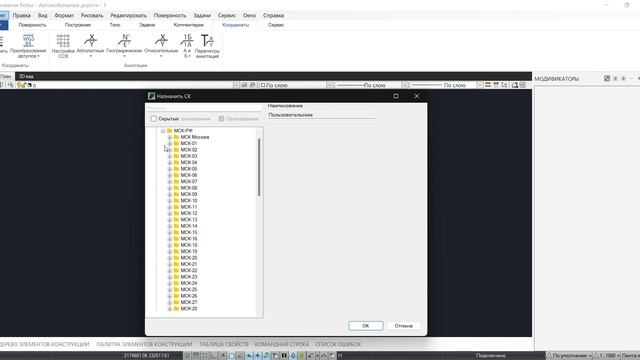Select the МСК-23 tree item
Viewport: 640px width, 360px height.
click(x=189, y=277)
